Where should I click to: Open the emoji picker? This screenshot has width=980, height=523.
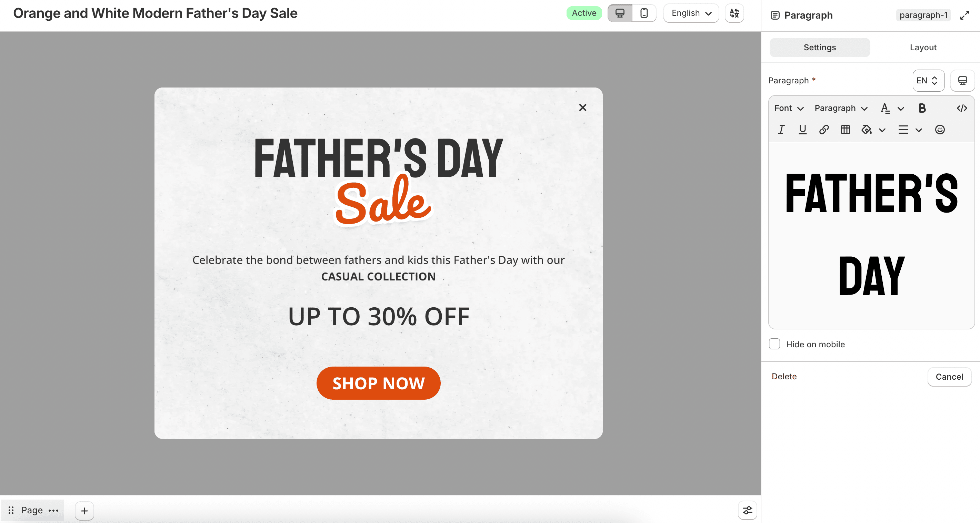click(x=940, y=130)
